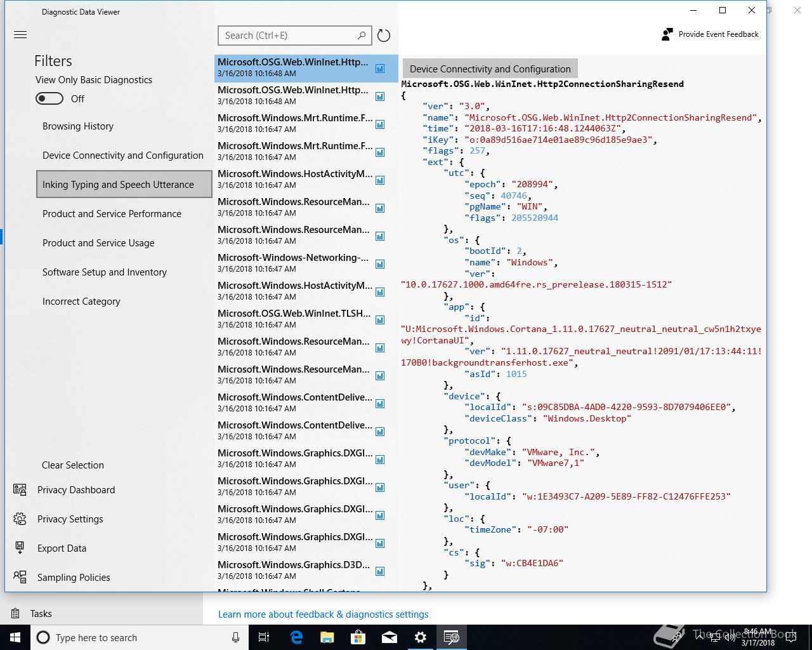The image size is (812, 650).
Task: Select Inking Typing and Speech Utterance filter
Action: click(124, 184)
